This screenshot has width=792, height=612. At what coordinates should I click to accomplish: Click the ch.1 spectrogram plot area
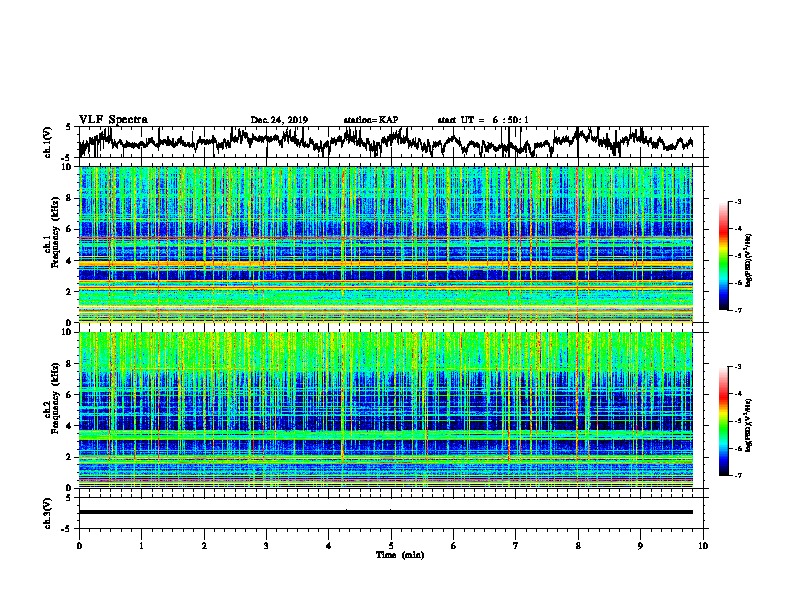click(x=385, y=244)
